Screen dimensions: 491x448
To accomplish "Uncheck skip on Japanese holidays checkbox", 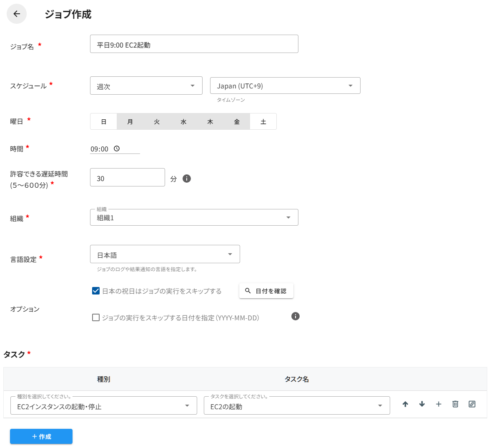I will click(96, 291).
